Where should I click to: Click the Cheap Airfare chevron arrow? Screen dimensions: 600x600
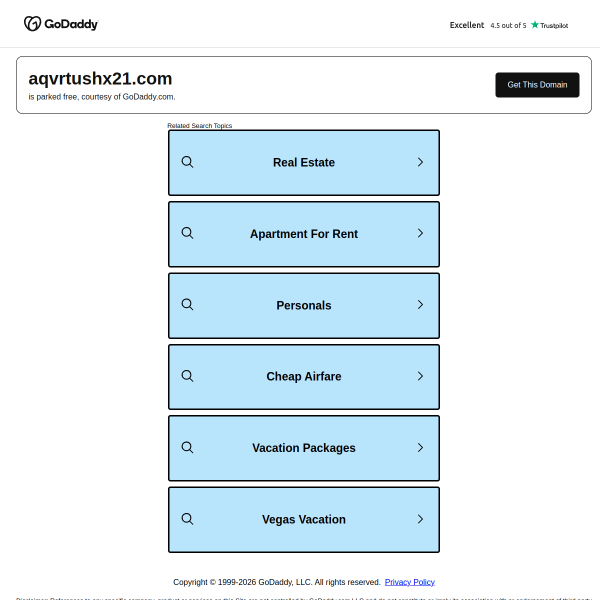420,376
